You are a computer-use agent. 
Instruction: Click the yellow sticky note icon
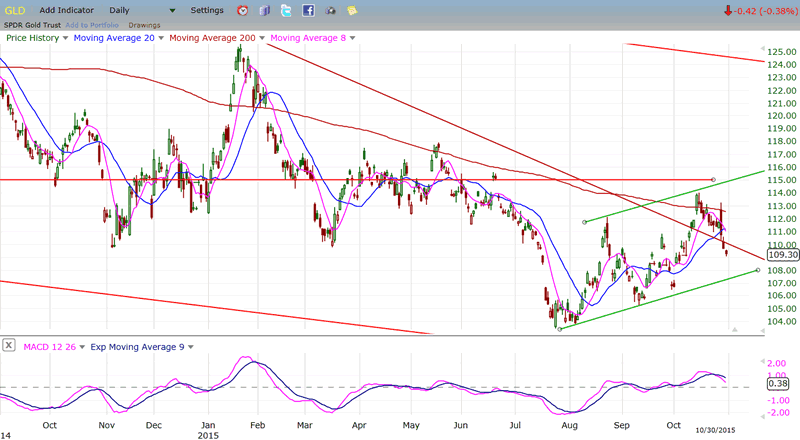pos(352,10)
